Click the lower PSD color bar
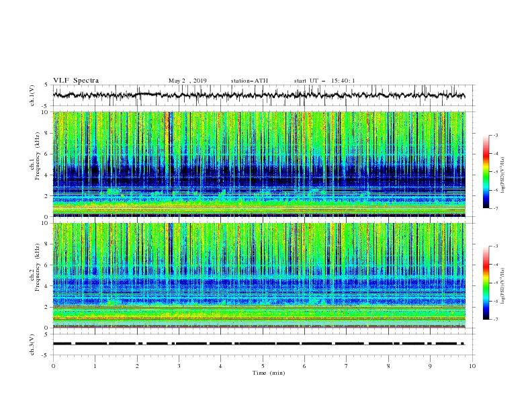Screen dimensions: 532x411 [x=486, y=283]
